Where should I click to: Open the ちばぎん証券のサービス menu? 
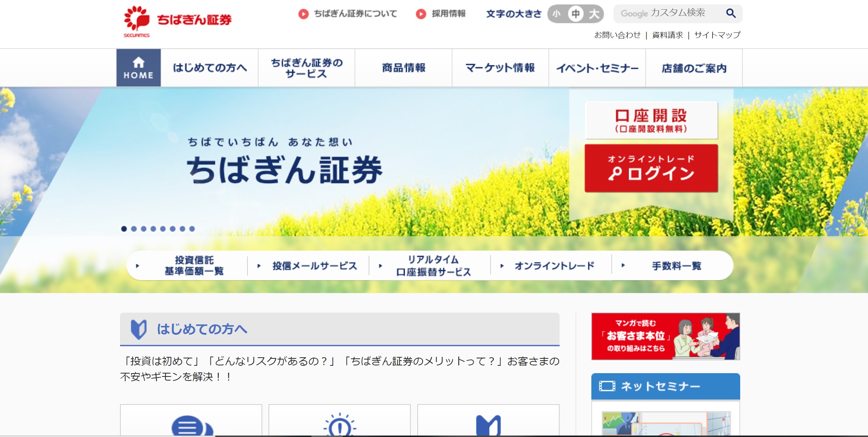tap(307, 68)
